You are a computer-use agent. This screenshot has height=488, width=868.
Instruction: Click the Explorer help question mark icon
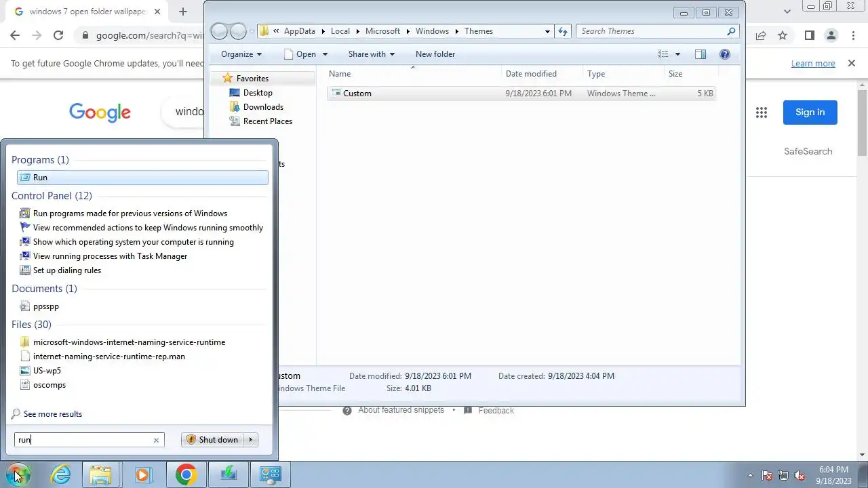(725, 54)
